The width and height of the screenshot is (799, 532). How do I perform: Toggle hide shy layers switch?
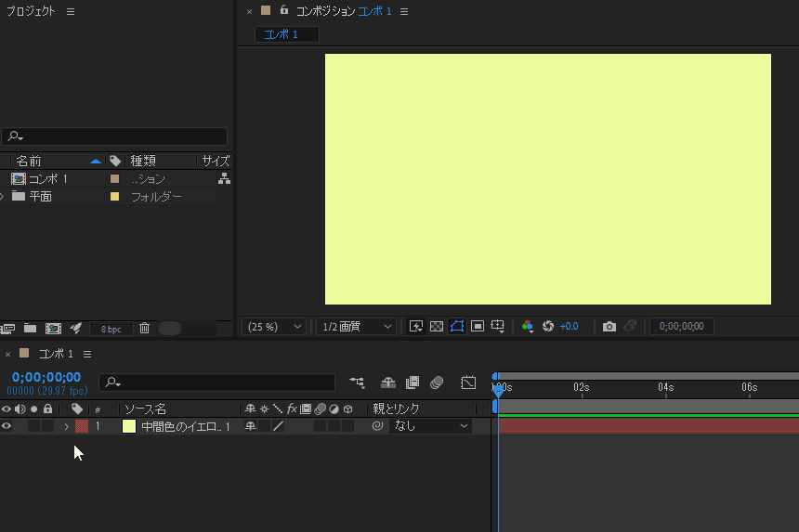pyautogui.click(x=388, y=383)
